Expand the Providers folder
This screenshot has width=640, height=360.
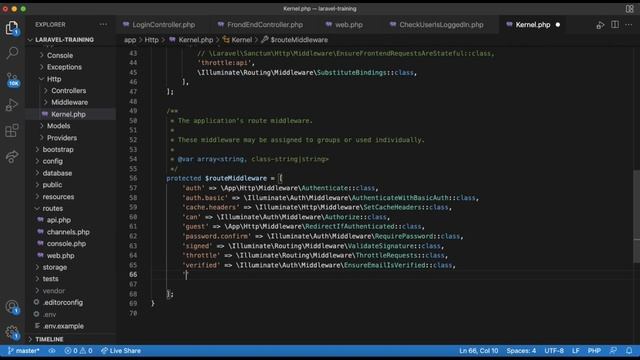coord(62,138)
